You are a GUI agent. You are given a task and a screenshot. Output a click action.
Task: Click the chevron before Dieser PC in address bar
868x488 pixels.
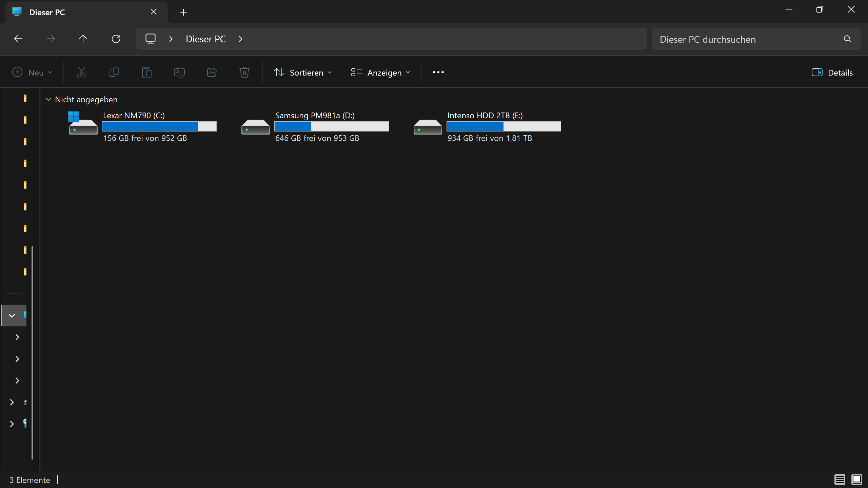(x=171, y=39)
